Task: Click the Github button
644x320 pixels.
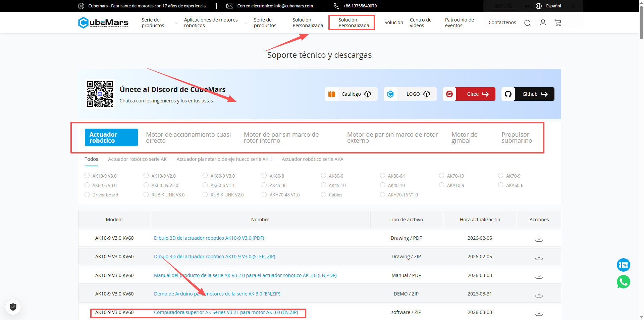Action: (x=528, y=94)
